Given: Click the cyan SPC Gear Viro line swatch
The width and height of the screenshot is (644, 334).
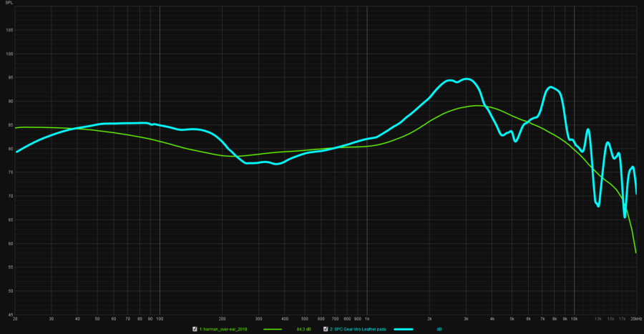Looking at the screenshot, I should (x=404, y=329).
